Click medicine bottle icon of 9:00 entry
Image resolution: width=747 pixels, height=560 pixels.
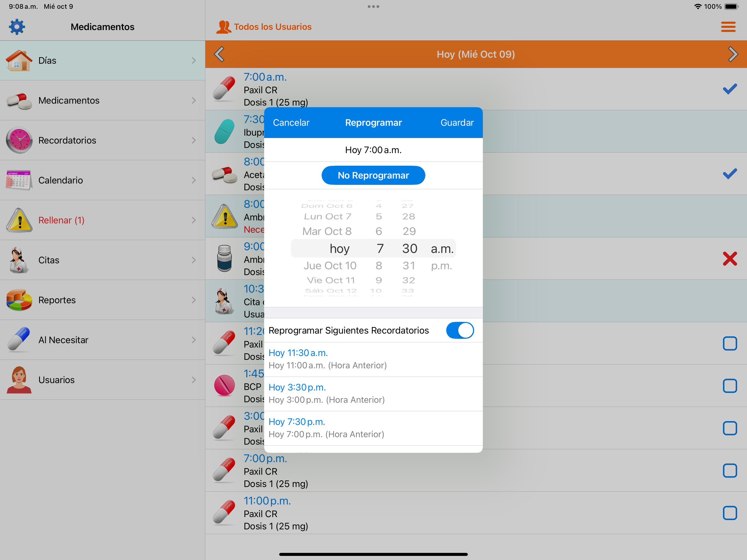click(x=224, y=258)
